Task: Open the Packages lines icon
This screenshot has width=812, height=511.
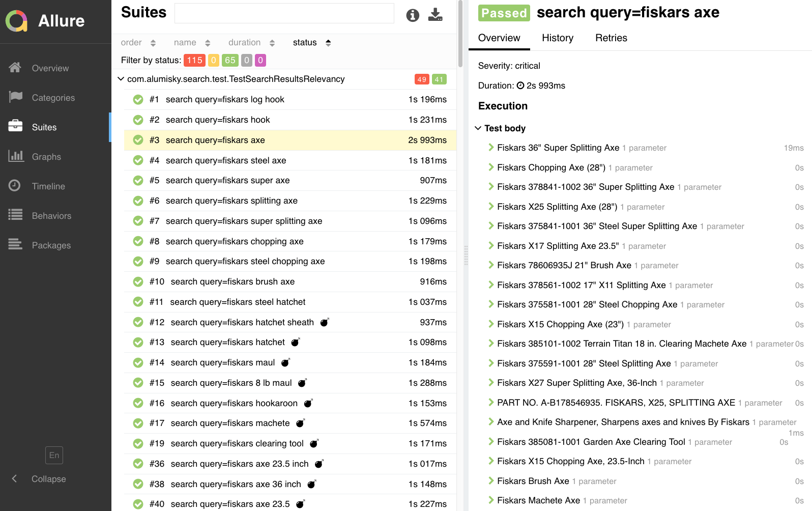Action: pos(15,245)
